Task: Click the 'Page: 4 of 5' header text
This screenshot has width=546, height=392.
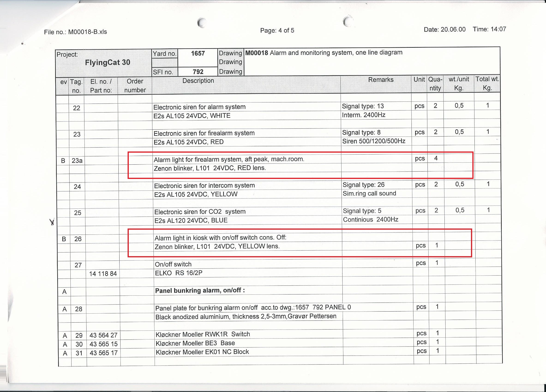Action: point(277,30)
